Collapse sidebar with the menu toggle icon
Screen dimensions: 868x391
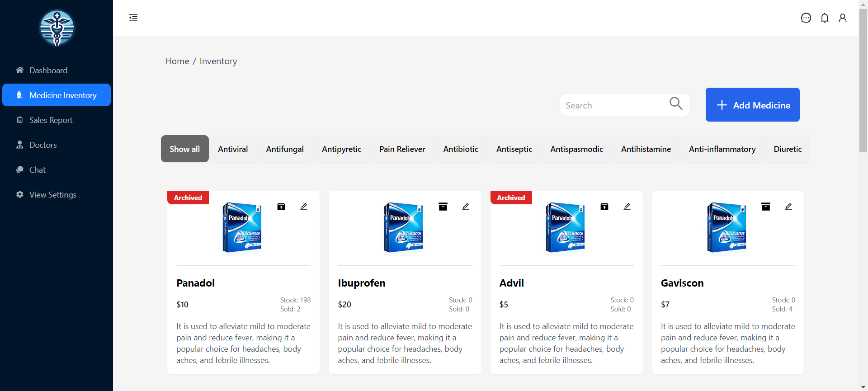[133, 18]
